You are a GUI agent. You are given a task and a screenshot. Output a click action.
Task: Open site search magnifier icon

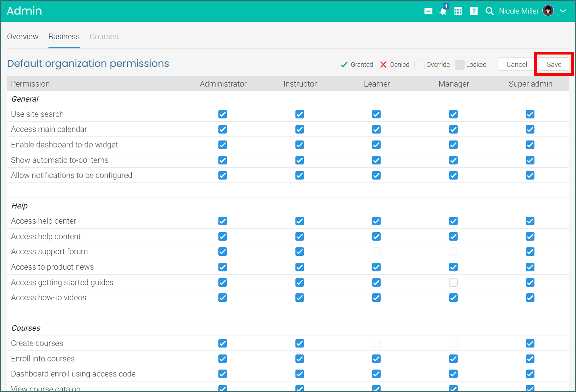489,11
